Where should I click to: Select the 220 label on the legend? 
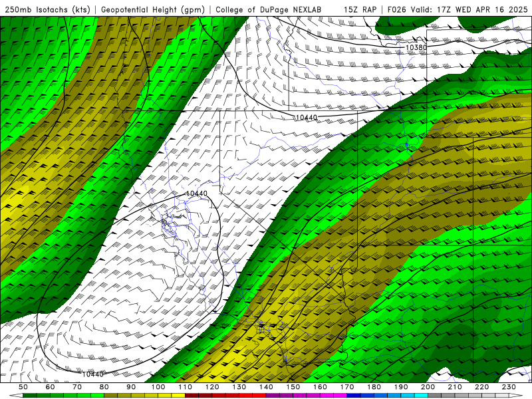pos(482,387)
